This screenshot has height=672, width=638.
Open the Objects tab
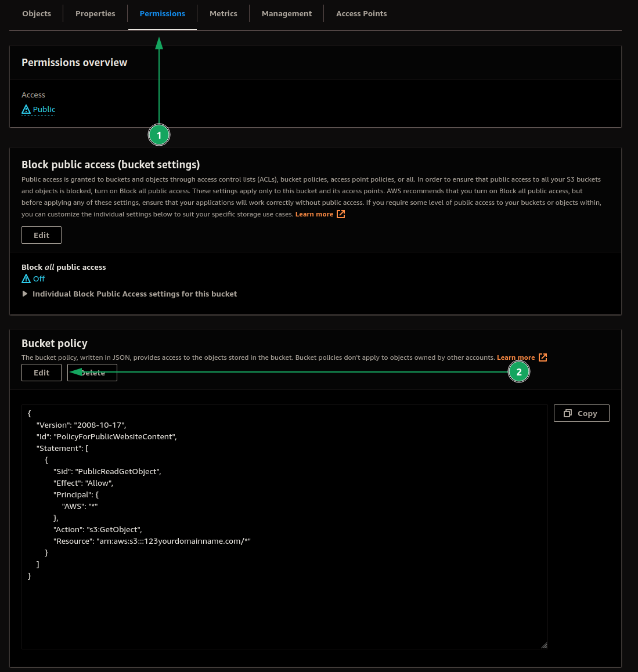click(x=37, y=14)
